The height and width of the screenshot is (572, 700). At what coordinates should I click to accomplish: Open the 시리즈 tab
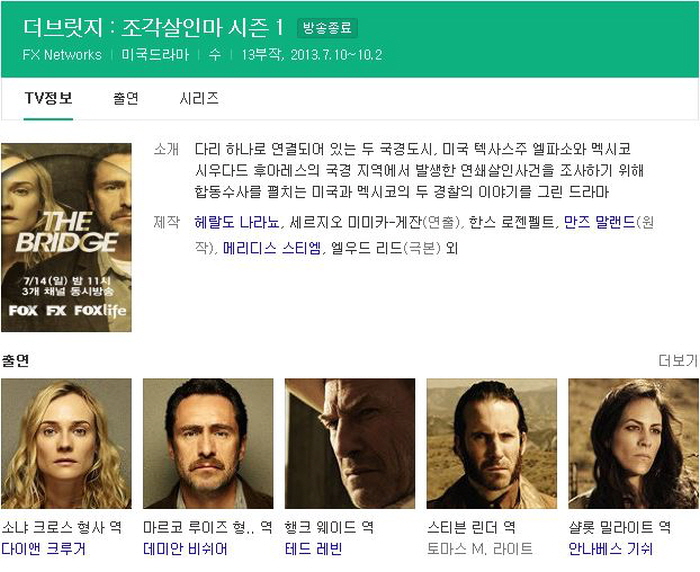point(198,98)
